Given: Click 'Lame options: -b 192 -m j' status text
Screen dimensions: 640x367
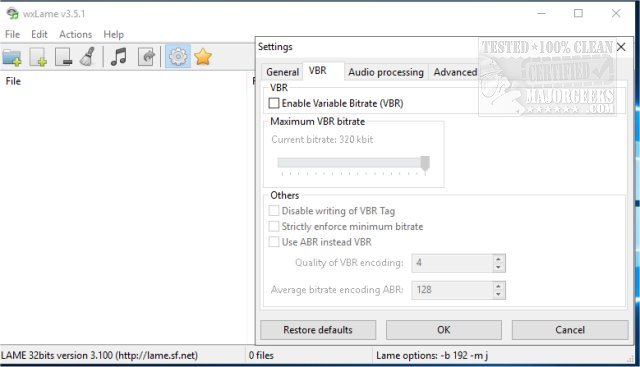Looking at the screenshot, I should (432, 356).
